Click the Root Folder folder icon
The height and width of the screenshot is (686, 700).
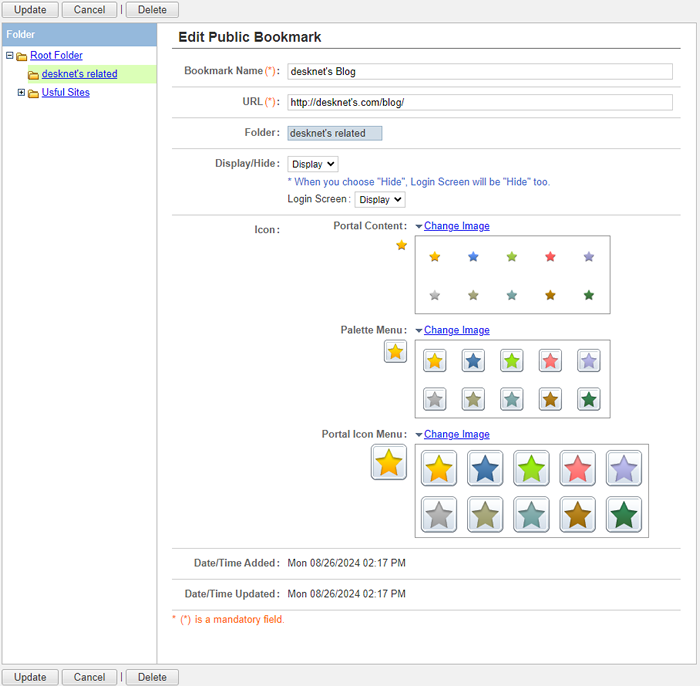click(21, 56)
